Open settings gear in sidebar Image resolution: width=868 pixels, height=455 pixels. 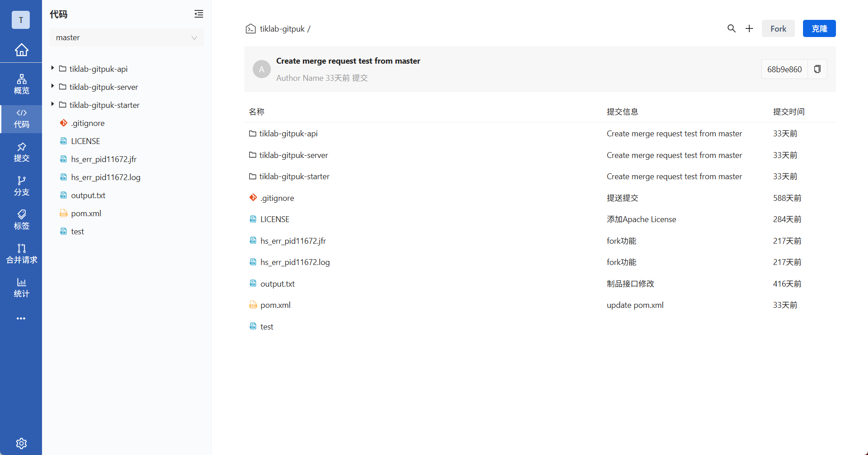pos(21,443)
